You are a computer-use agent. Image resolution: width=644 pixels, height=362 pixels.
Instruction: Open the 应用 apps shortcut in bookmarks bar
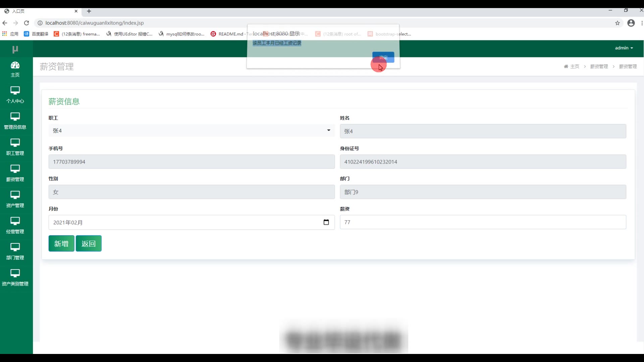click(10, 34)
